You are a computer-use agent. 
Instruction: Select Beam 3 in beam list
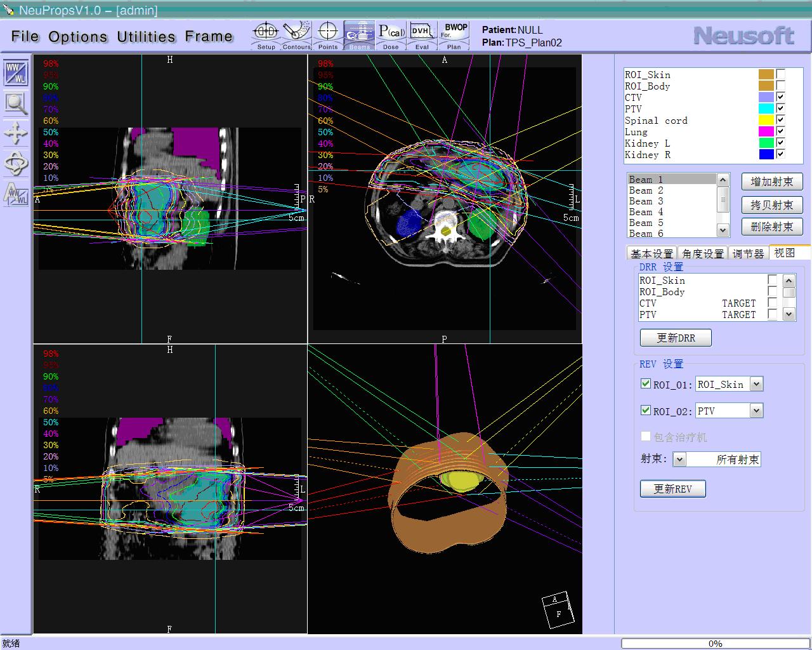[x=672, y=201]
